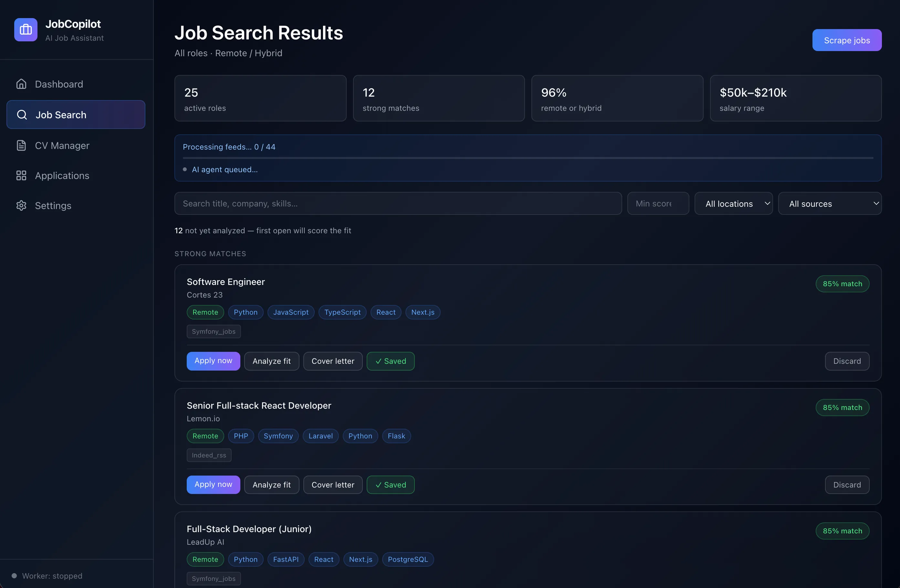Screen dimensions: 900x588
Task: Apply now to Lemon.io React Developer
Action: tap(213, 485)
